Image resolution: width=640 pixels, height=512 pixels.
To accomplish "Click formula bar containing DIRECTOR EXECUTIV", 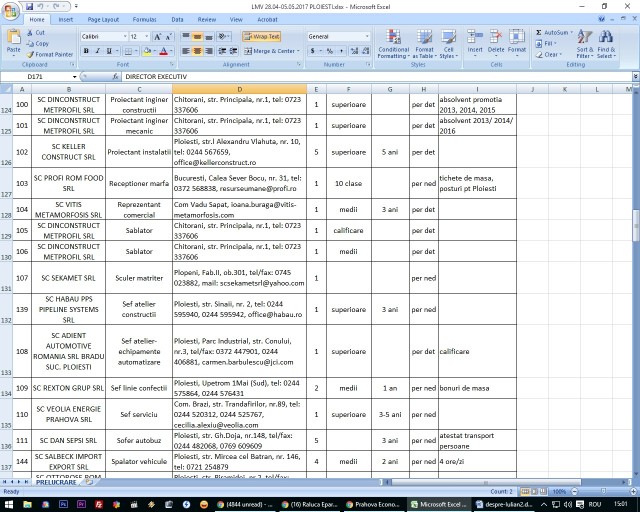I will 377,77.
